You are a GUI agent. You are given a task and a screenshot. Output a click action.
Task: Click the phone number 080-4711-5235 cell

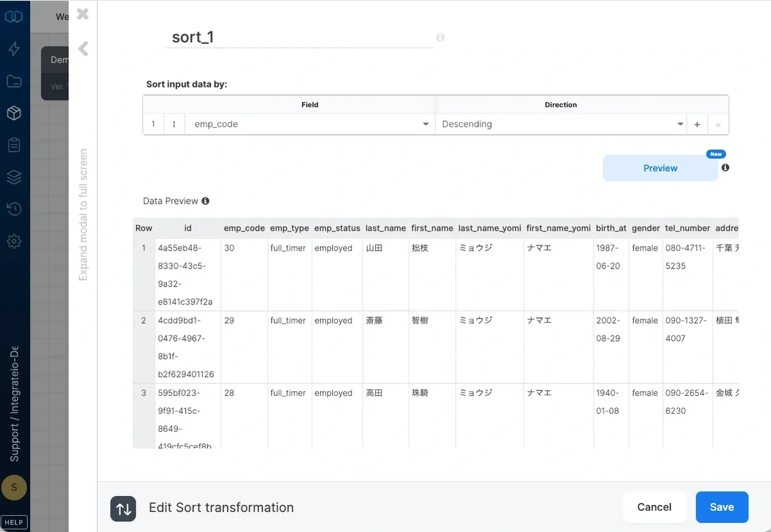(x=687, y=275)
